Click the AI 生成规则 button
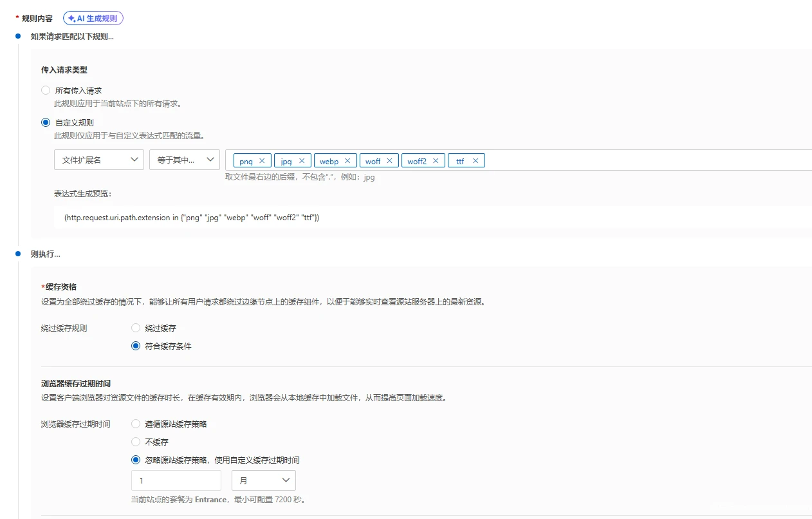Viewport: 812px width, 519px height. [93, 19]
